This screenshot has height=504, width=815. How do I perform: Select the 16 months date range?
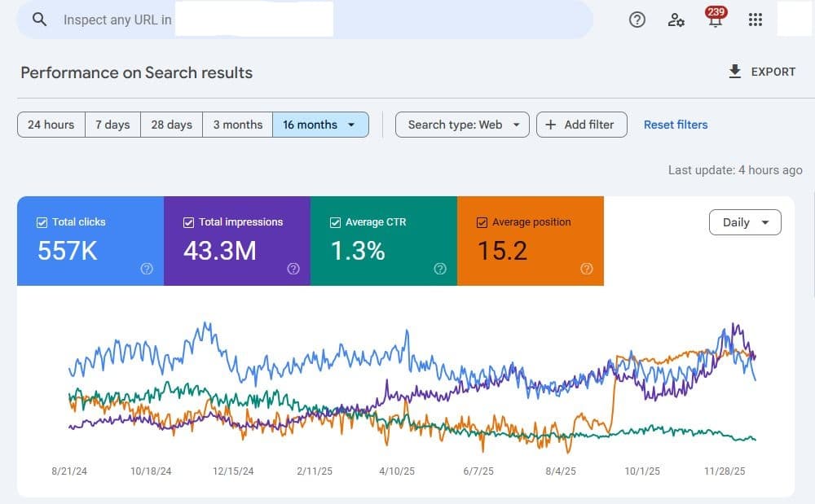point(320,125)
